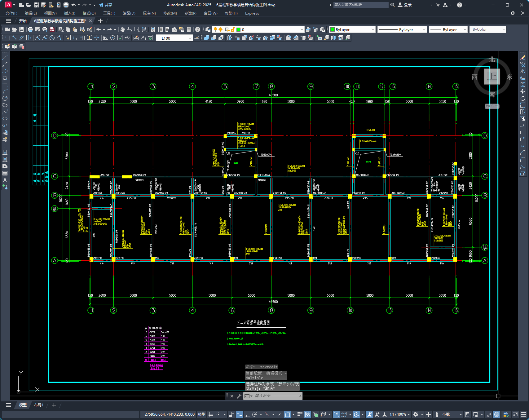Open the 标注(N) menu
Viewport: 529px width, 420px height.
(149, 13)
